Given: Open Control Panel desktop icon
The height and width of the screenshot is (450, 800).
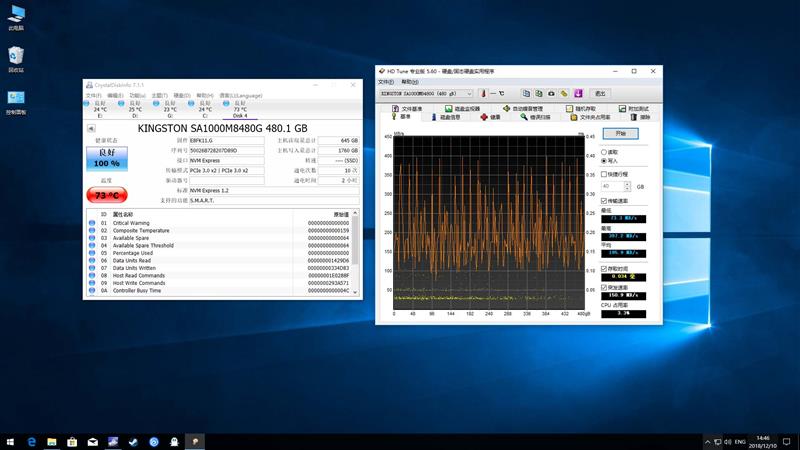Looking at the screenshot, I should click(16, 103).
